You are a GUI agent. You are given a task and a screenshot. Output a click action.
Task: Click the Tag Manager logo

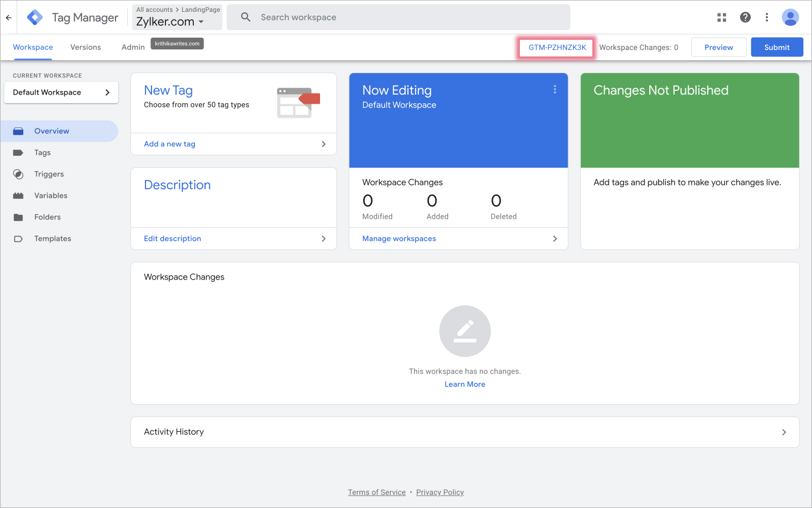point(35,17)
